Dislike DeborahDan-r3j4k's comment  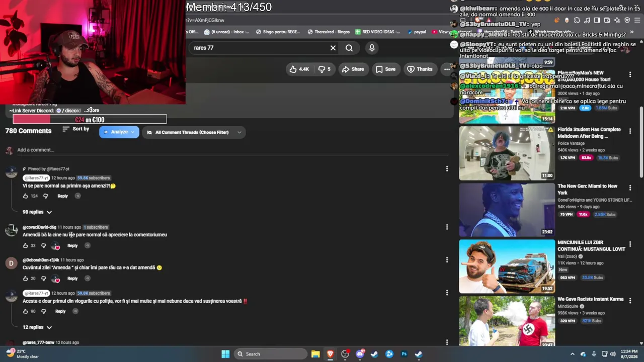click(43, 279)
